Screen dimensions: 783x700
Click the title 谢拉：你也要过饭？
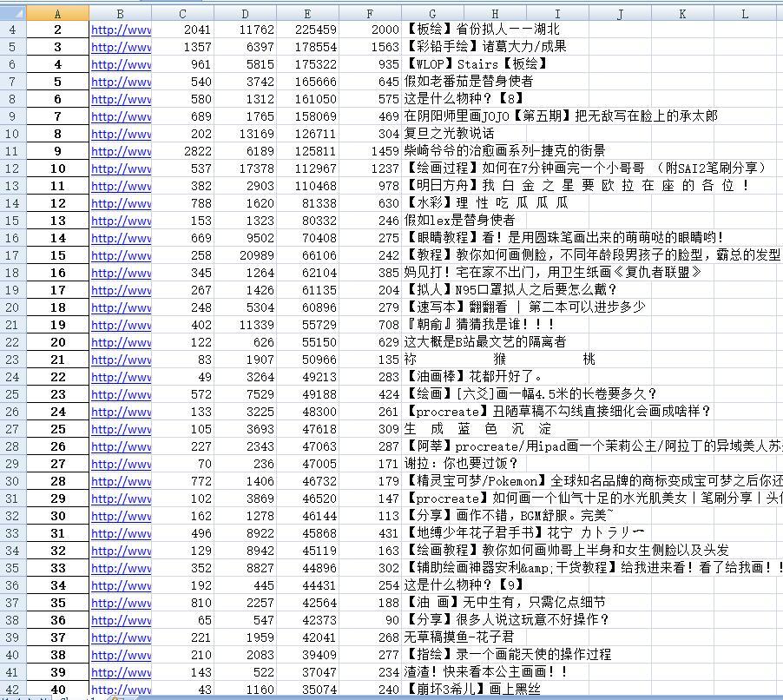point(461,463)
